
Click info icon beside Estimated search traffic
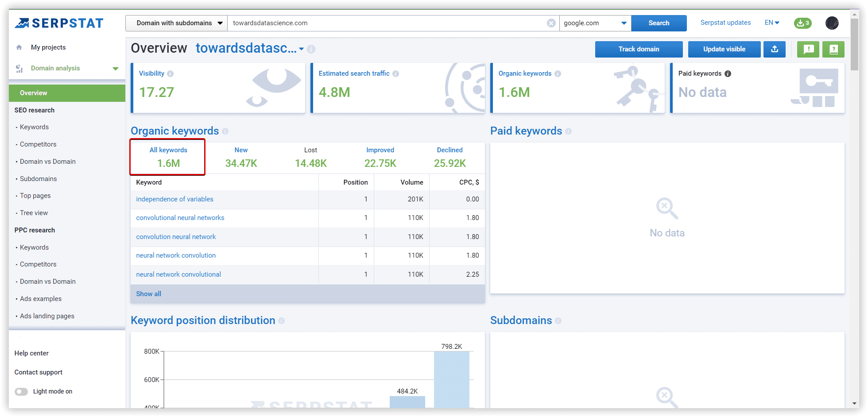(x=395, y=74)
